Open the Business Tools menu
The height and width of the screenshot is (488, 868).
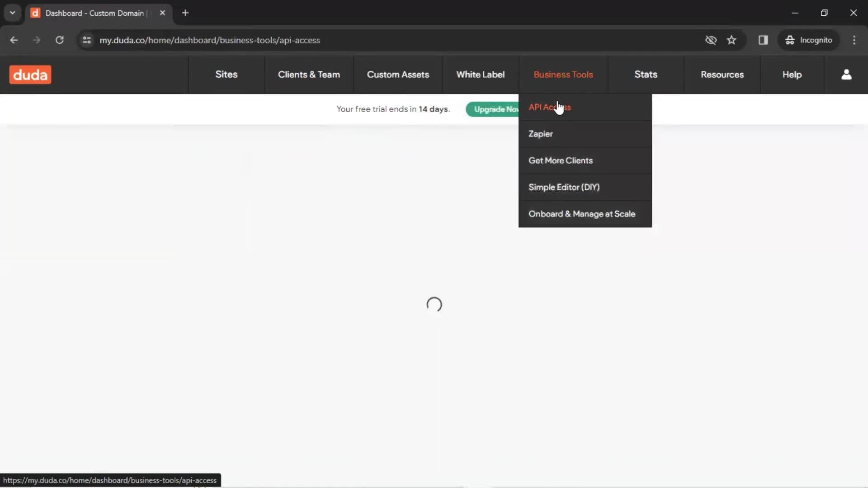pyautogui.click(x=563, y=75)
